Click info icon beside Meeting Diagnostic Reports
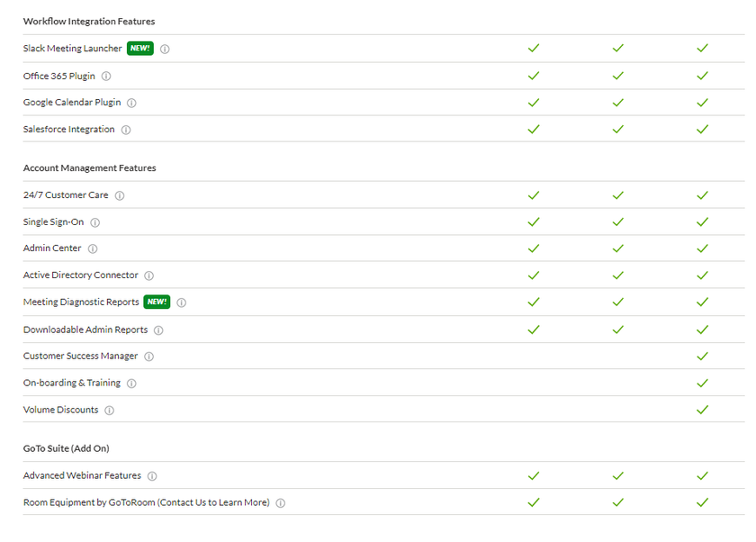The height and width of the screenshot is (542, 756). [x=182, y=303]
